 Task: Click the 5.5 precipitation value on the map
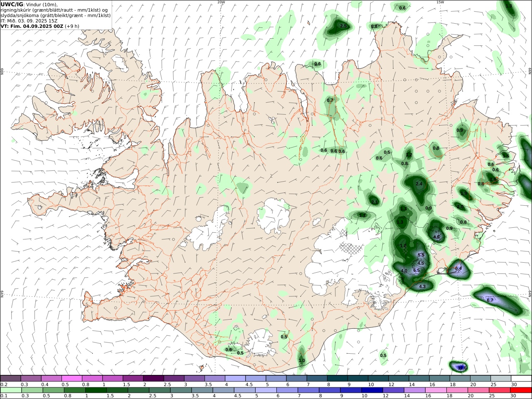[421, 255]
